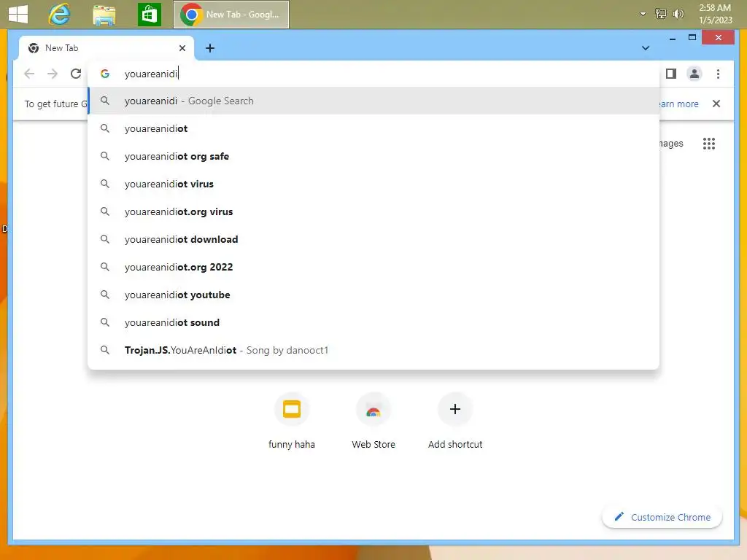Choose suggestion "youareanidiot youtube"
The width and height of the screenshot is (747, 560).
(373, 295)
